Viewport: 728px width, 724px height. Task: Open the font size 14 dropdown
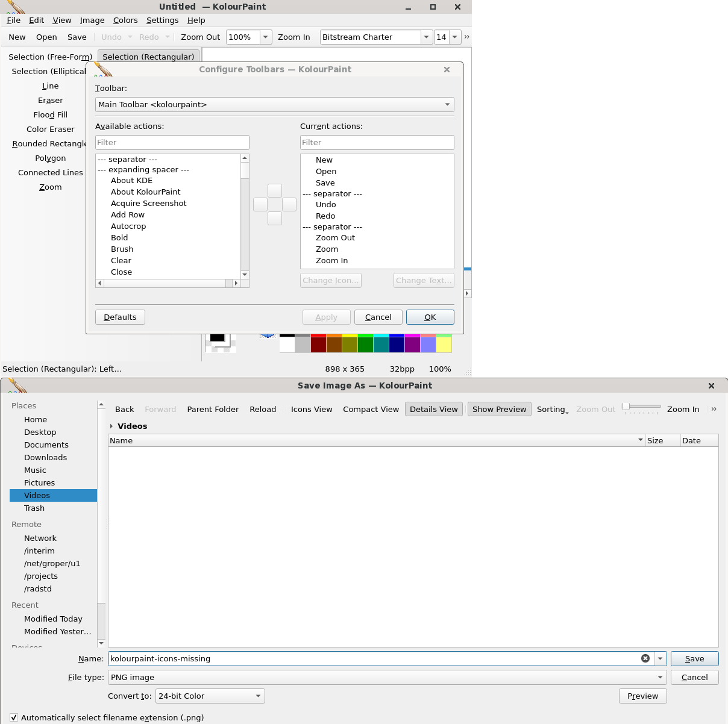(455, 37)
